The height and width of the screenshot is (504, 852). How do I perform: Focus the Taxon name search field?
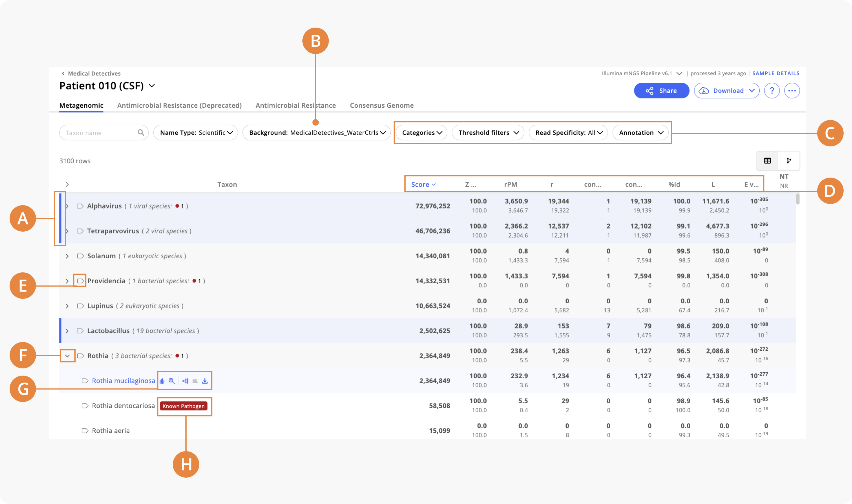click(x=104, y=133)
